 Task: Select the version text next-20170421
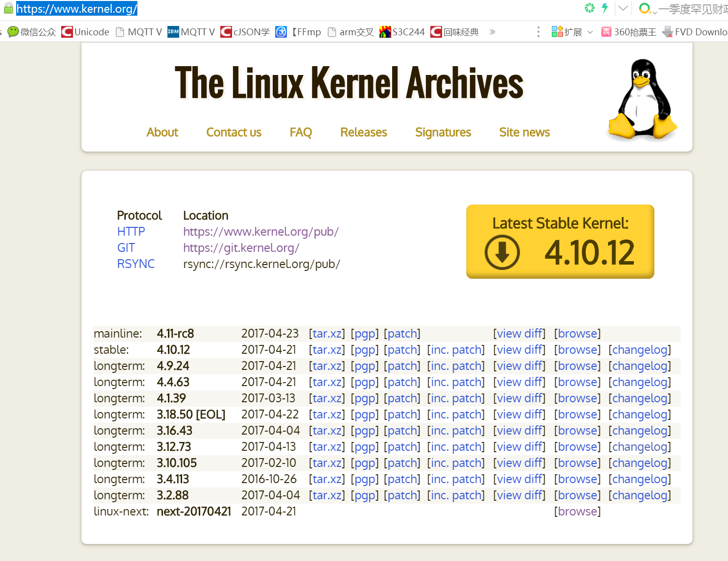coord(194,512)
